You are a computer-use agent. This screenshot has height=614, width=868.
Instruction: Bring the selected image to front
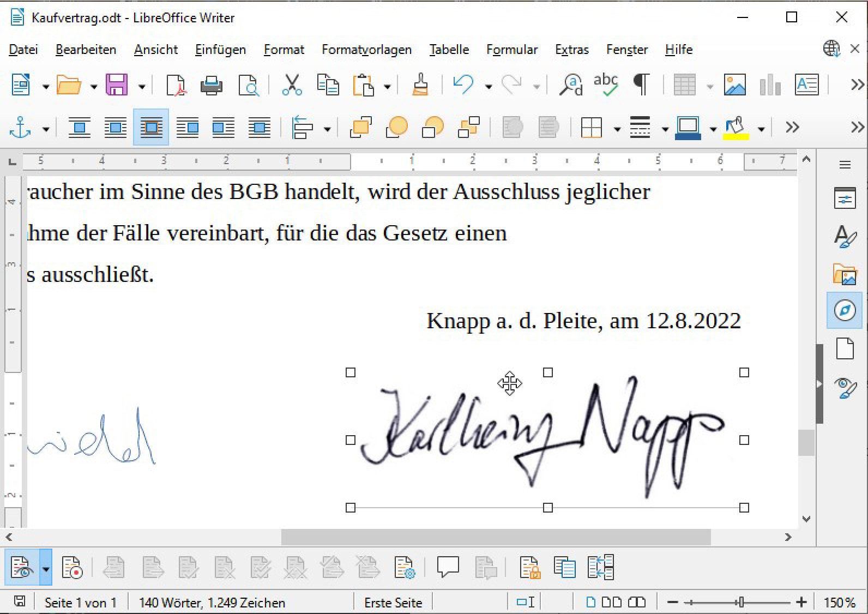pos(361,128)
